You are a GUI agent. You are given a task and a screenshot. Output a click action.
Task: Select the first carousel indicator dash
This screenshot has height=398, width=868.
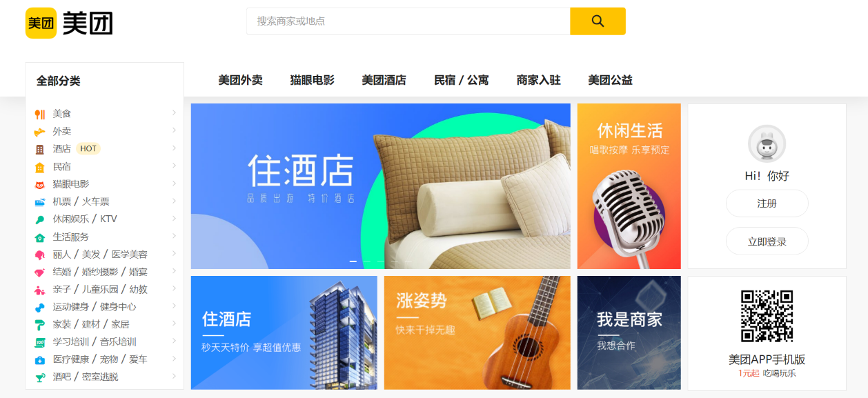pyautogui.click(x=353, y=261)
